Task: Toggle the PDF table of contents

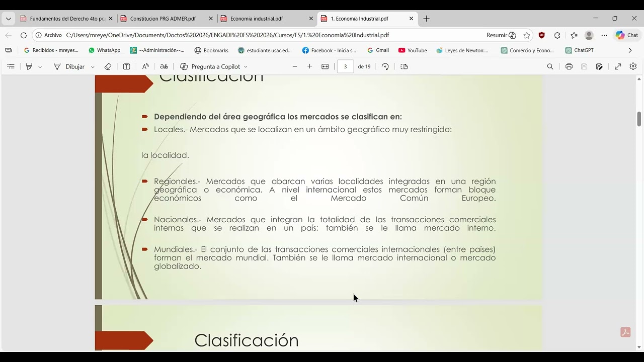Action: click(11, 66)
